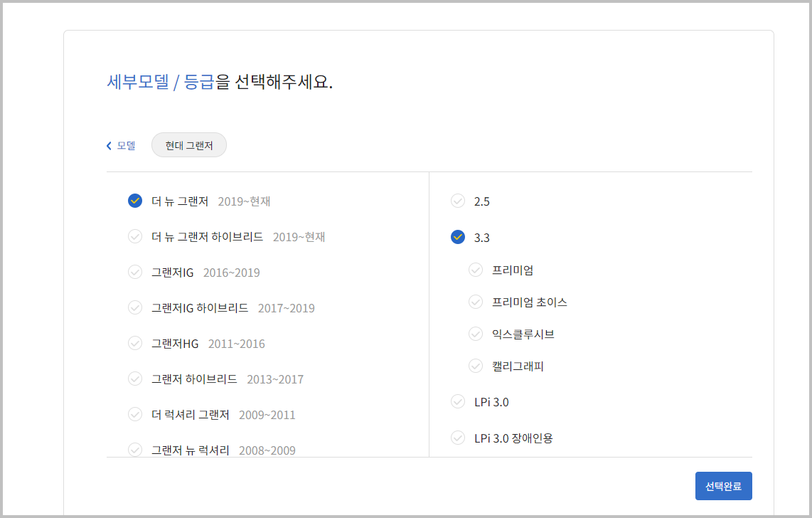Click the 그랜저HG label text
The height and width of the screenshot is (518, 812).
click(175, 344)
